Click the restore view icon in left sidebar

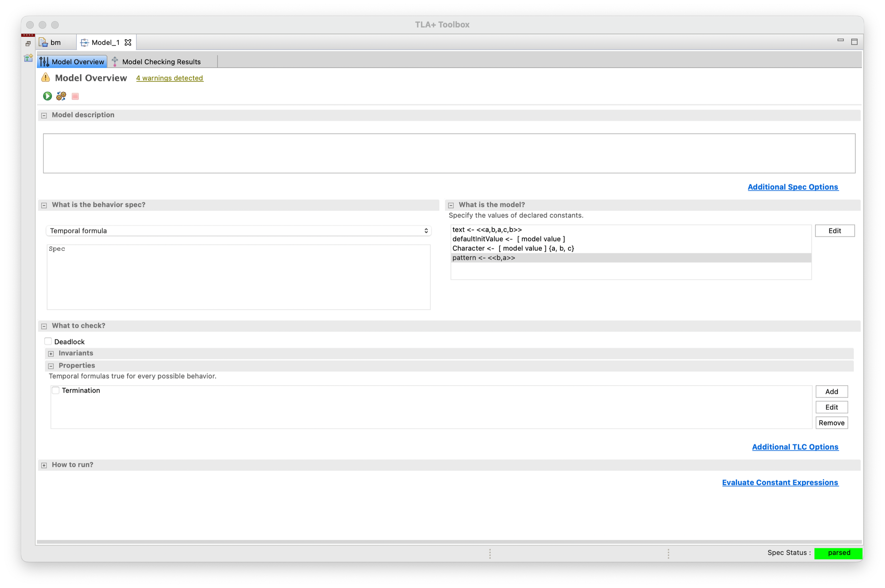(28, 44)
